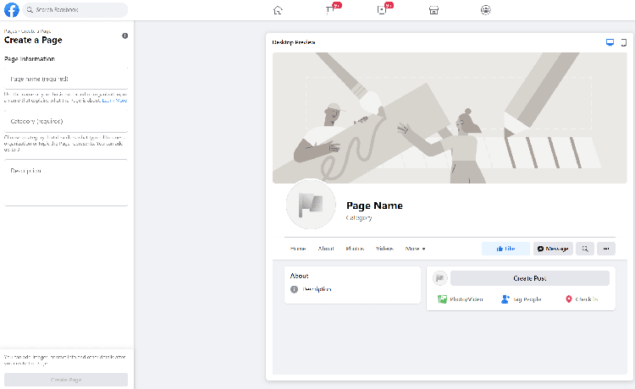This screenshot has height=389, width=635.
Task: Click the Like button in preview
Action: tap(505, 249)
